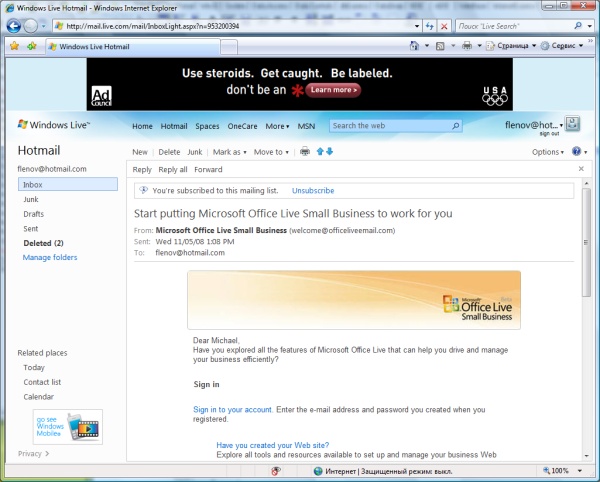Click the Ad Council logo in banner
This screenshot has height=482, width=600.
[101, 96]
